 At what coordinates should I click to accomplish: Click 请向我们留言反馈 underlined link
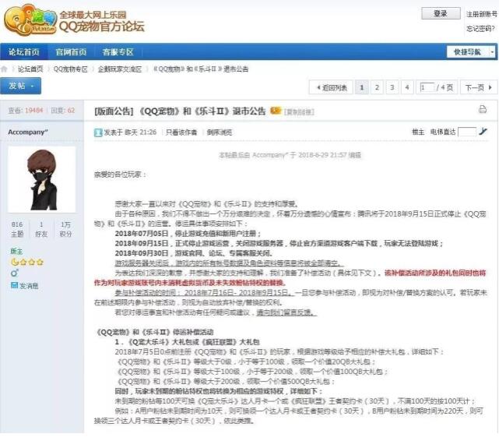[286, 312]
